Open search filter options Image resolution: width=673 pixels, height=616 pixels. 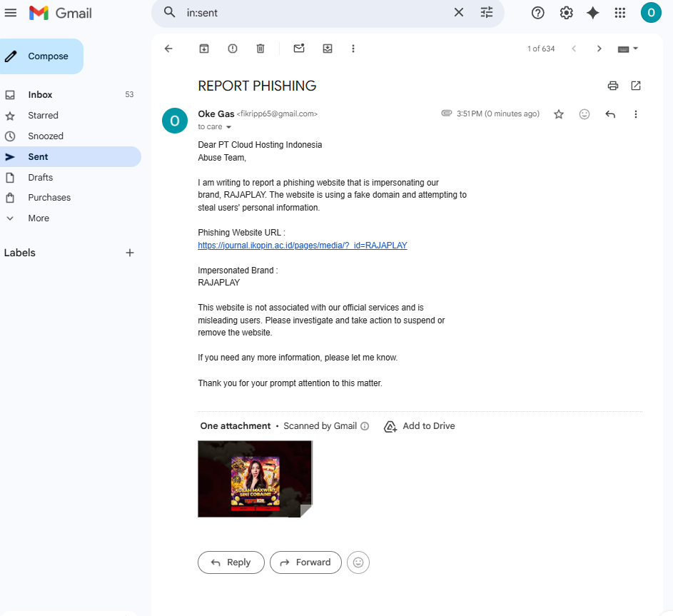pyautogui.click(x=486, y=12)
